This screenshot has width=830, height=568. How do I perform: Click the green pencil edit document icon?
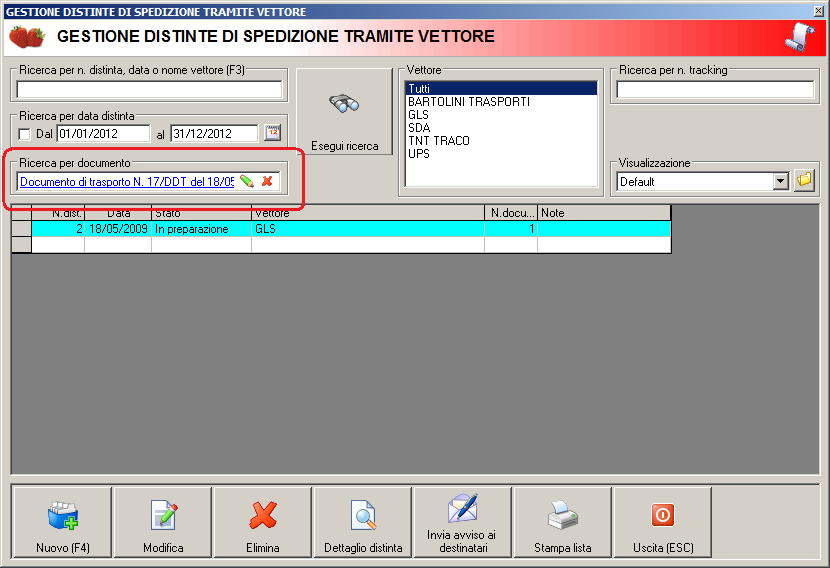tap(247, 181)
